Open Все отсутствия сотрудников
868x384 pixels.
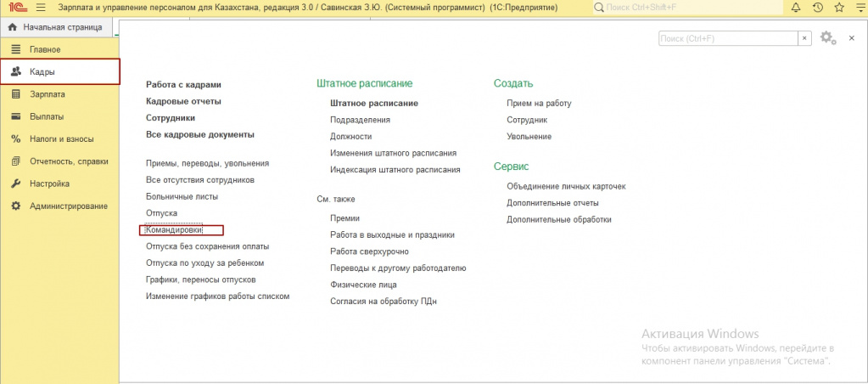pos(200,180)
